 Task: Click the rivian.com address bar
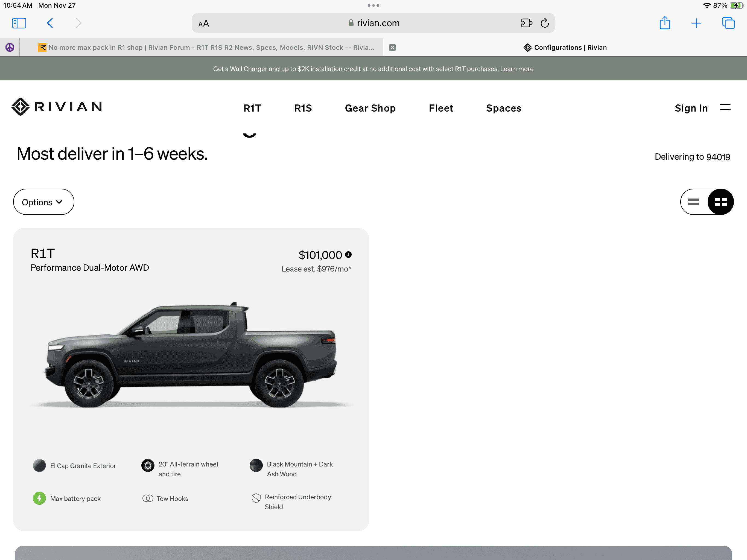tap(373, 23)
